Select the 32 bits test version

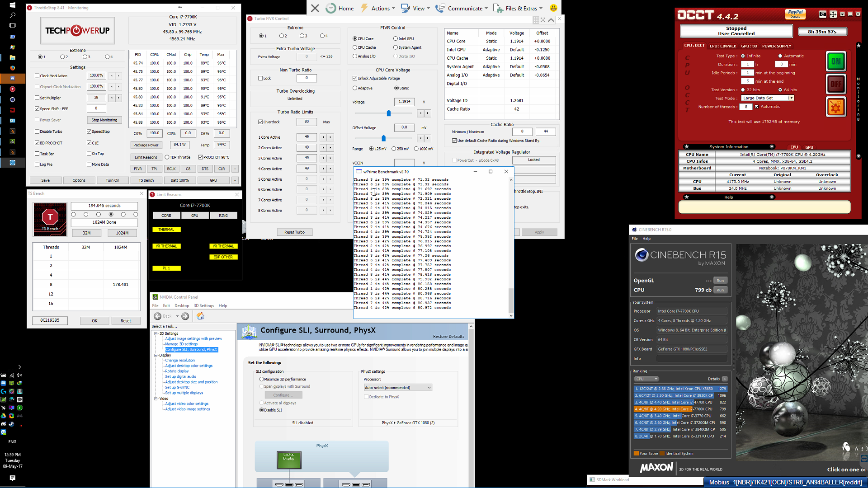[743, 90]
